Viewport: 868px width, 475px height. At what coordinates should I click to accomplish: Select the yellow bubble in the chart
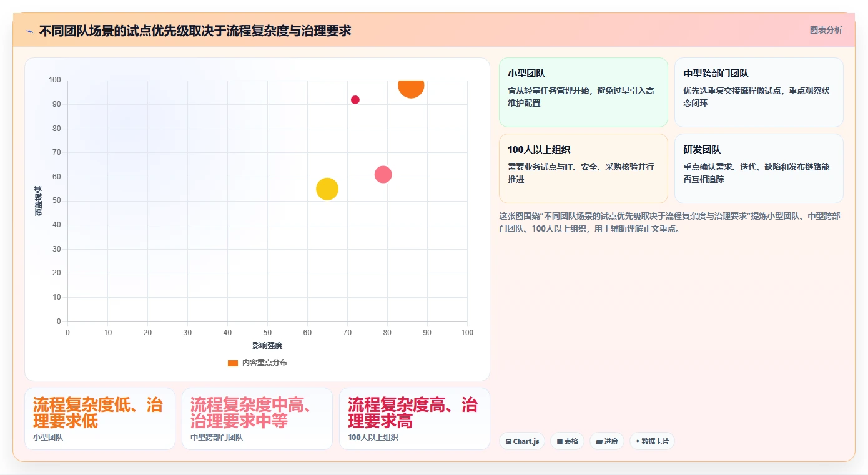click(327, 189)
